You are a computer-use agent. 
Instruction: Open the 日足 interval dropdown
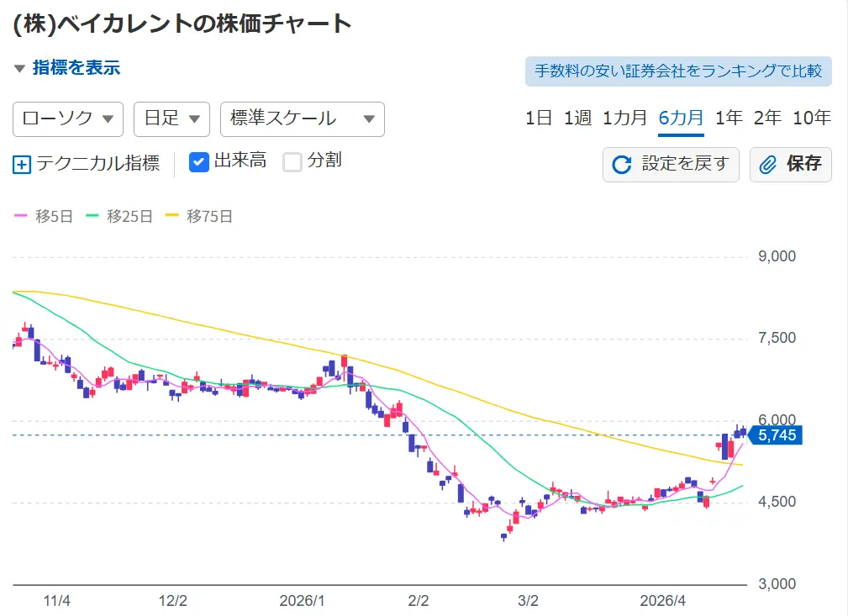pyautogui.click(x=171, y=118)
